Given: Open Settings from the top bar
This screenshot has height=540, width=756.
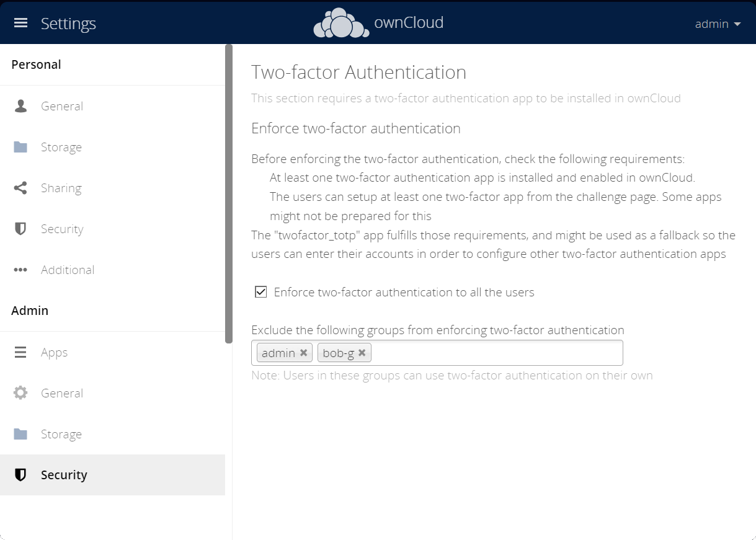Looking at the screenshot, I should pos(68,23).
